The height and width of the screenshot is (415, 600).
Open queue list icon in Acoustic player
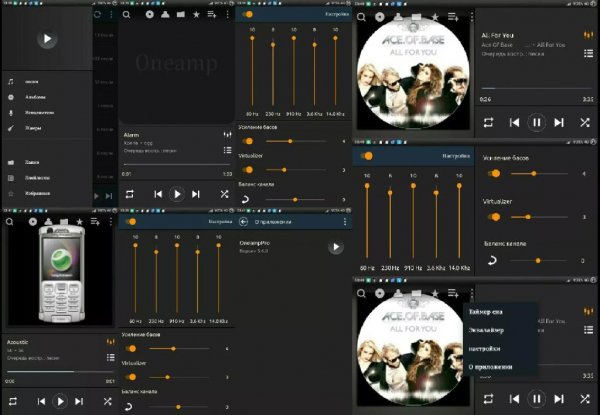point(111,358)
